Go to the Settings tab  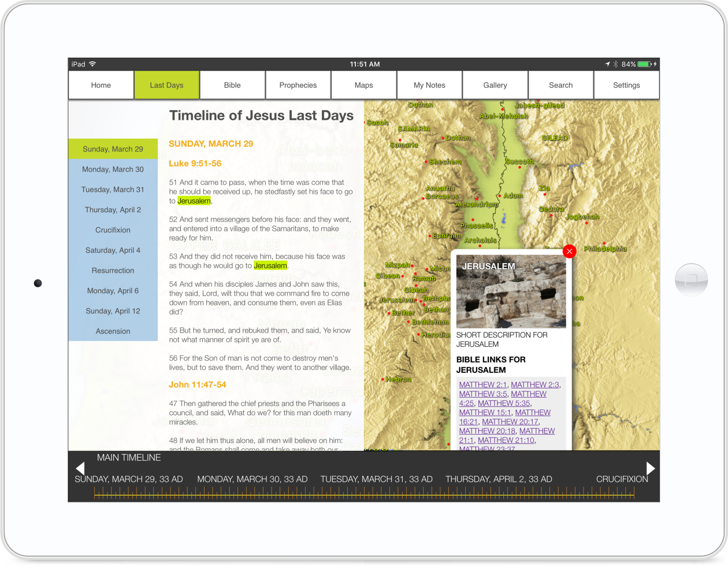pos(626,85)
